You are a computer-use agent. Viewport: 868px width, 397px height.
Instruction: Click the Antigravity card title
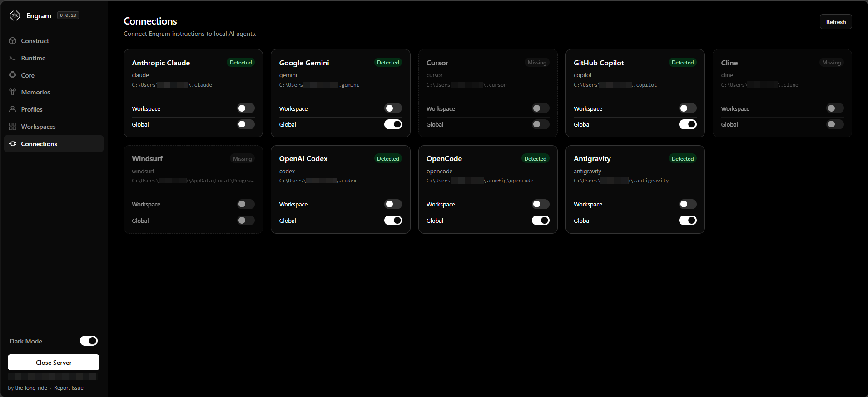coord(592,159)
